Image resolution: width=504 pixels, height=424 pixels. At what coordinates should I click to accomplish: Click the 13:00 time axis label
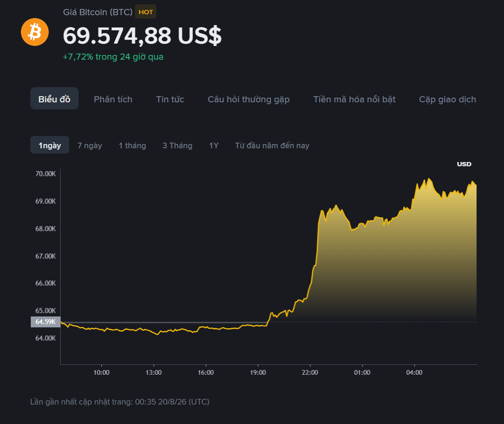coord(153,372)
